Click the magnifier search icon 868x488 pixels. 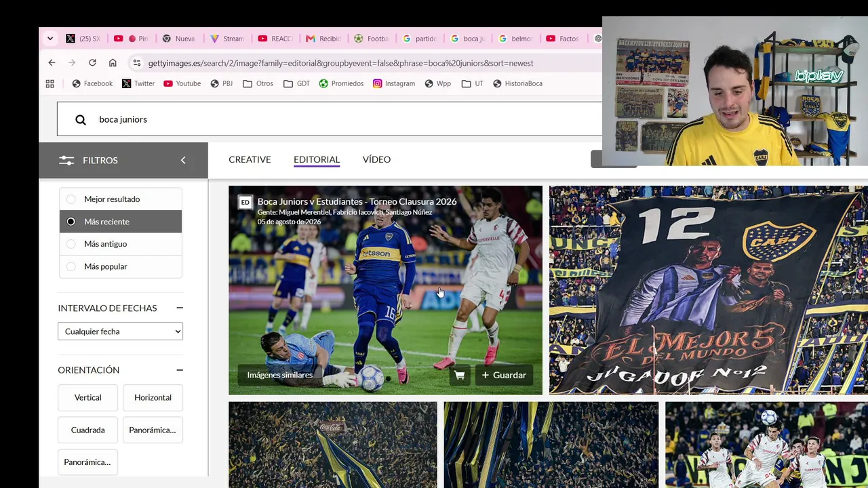pyautogui.click(x=81, y=120)
